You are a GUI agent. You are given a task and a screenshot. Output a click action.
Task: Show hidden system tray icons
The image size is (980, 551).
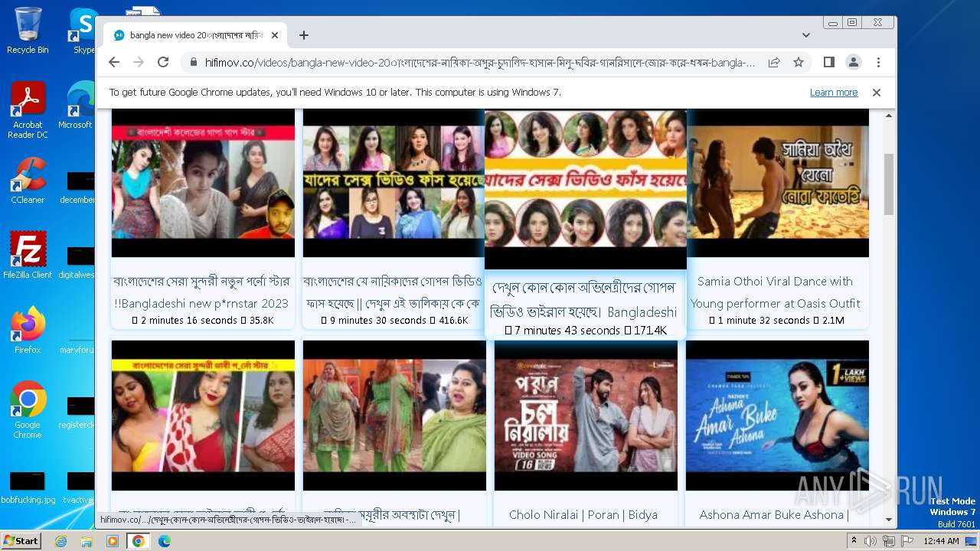(855, 541)
